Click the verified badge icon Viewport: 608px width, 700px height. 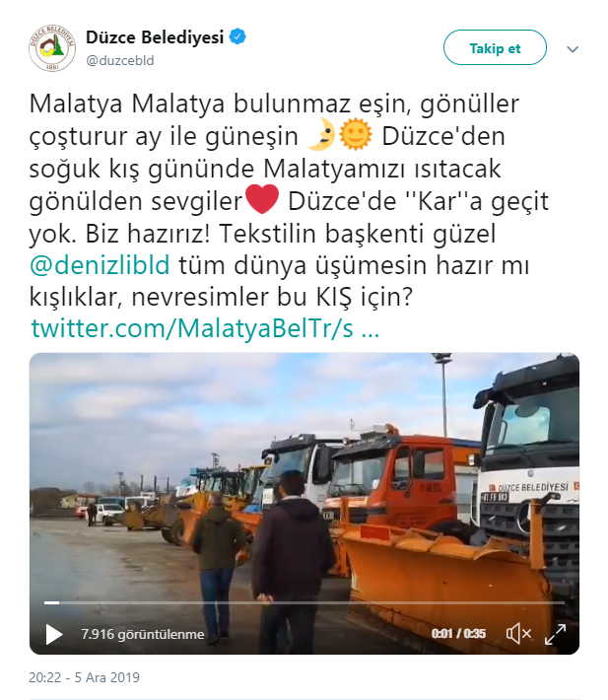[237, 36]
